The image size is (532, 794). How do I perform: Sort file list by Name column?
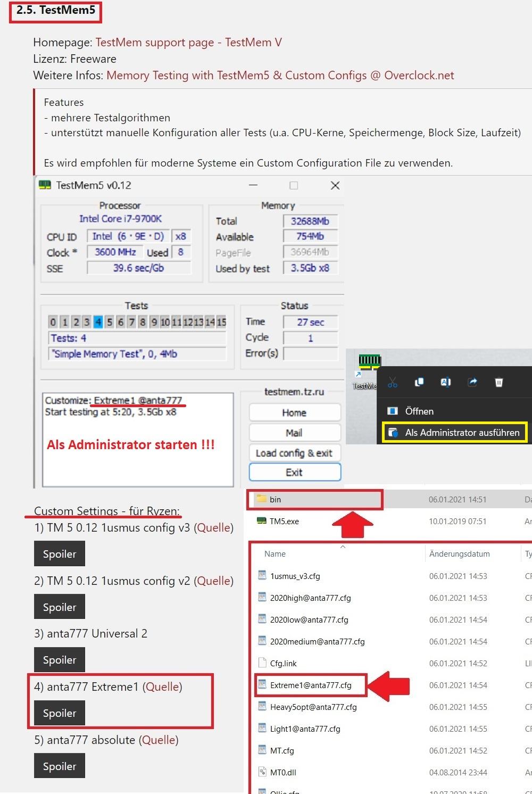(275, 554)
